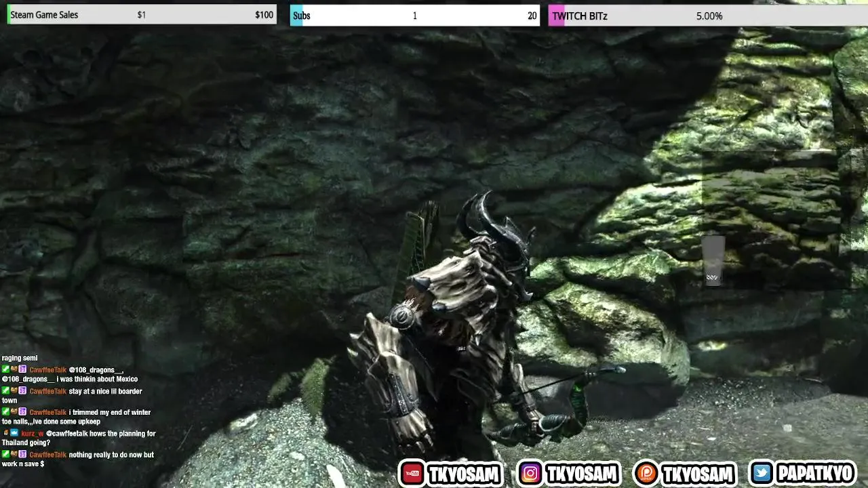Open TKYOSAM label next to Instagram icon
Image resolution: width=868 pixels, height=488 pixels.
tap(581, 474)
